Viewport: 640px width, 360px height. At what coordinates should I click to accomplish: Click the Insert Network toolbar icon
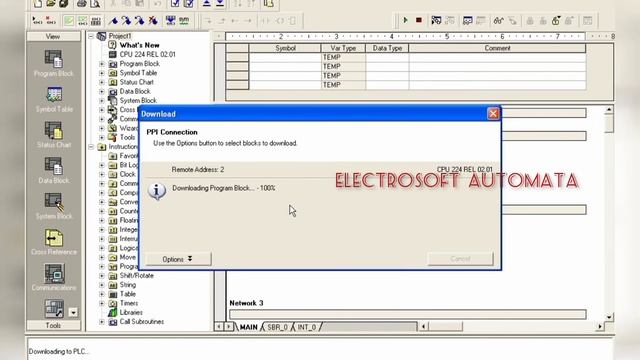[37, 20]
